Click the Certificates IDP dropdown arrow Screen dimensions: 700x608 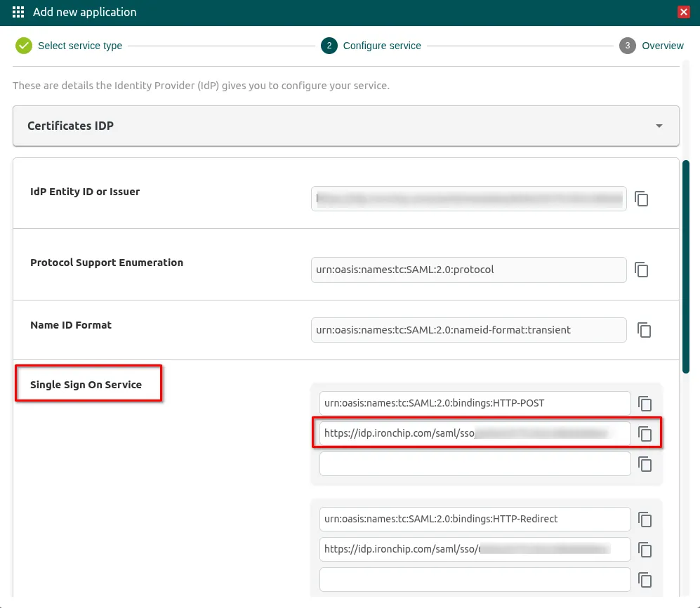click(659, 126)
